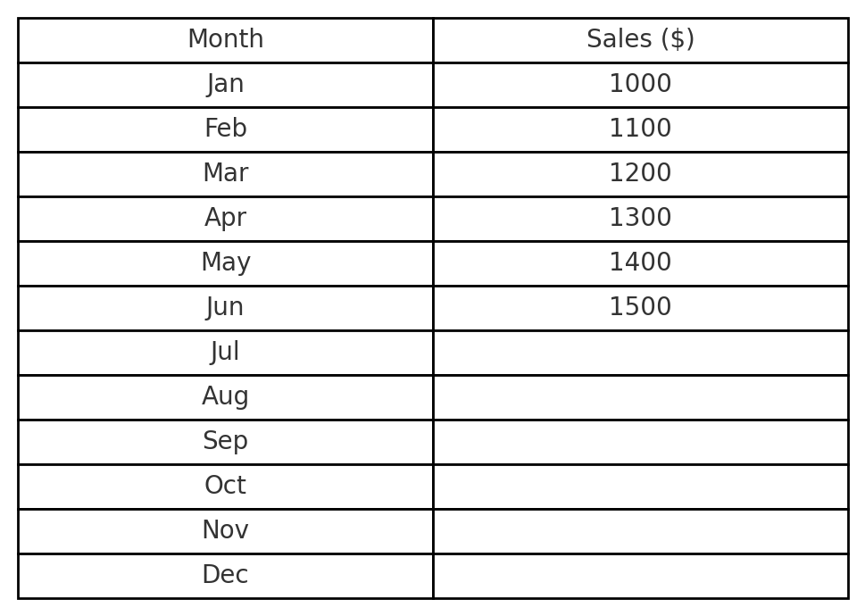Select the Mar month cell
The height and width of the screenshot is (616, 865).
(225, 174)
